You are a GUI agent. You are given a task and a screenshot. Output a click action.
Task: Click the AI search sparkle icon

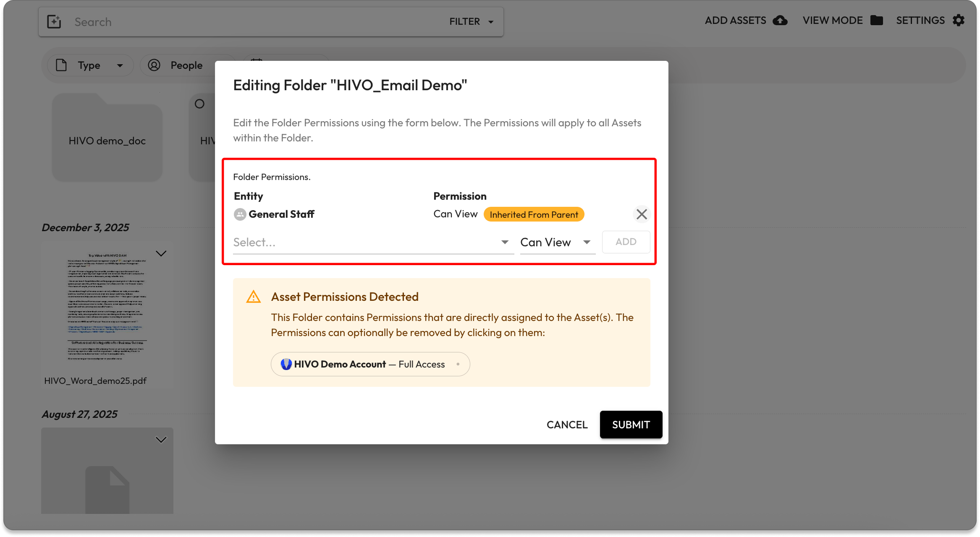click(54, 22)
